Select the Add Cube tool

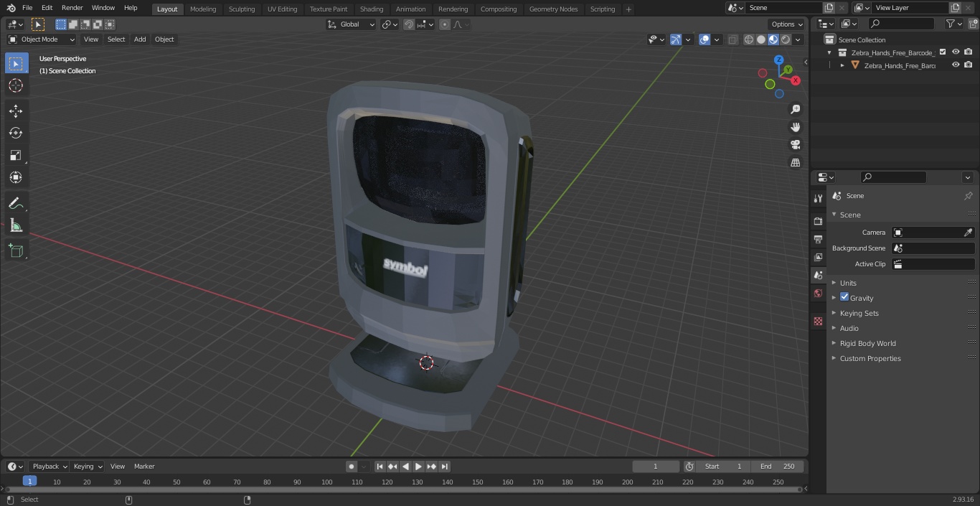[16, 251]
